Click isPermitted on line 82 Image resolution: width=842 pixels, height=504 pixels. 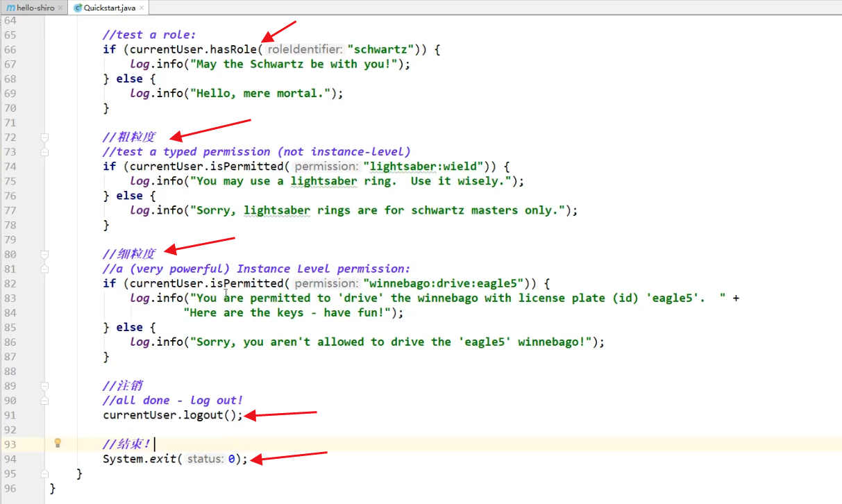(247, 283)
